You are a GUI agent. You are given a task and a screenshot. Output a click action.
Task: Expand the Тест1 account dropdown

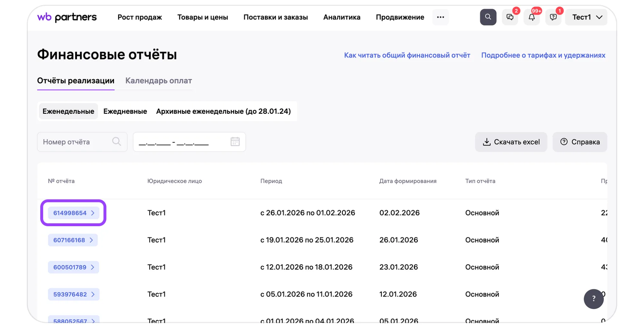pyautogui.click(x=586, y=17)
